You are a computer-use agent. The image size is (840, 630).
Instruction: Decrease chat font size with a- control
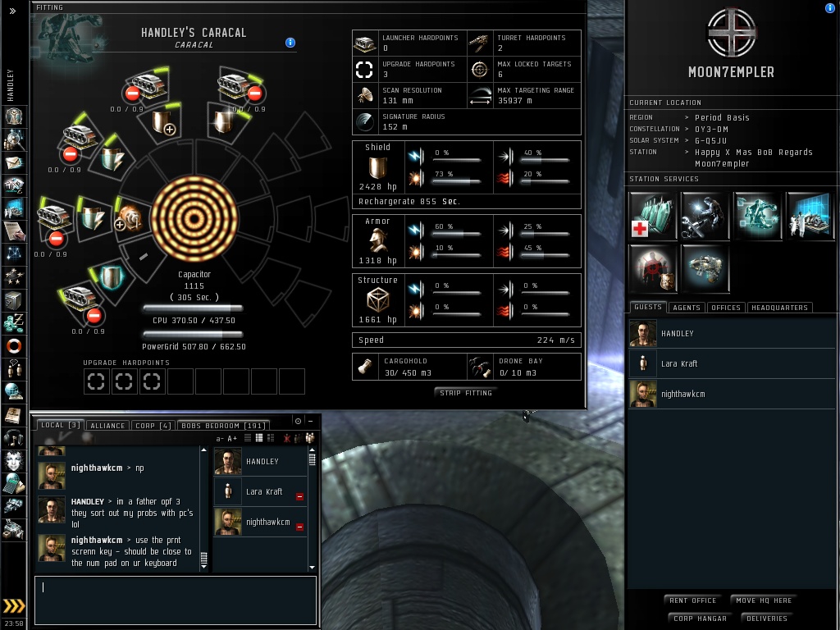pyautogui.click(x=219, y=439)
